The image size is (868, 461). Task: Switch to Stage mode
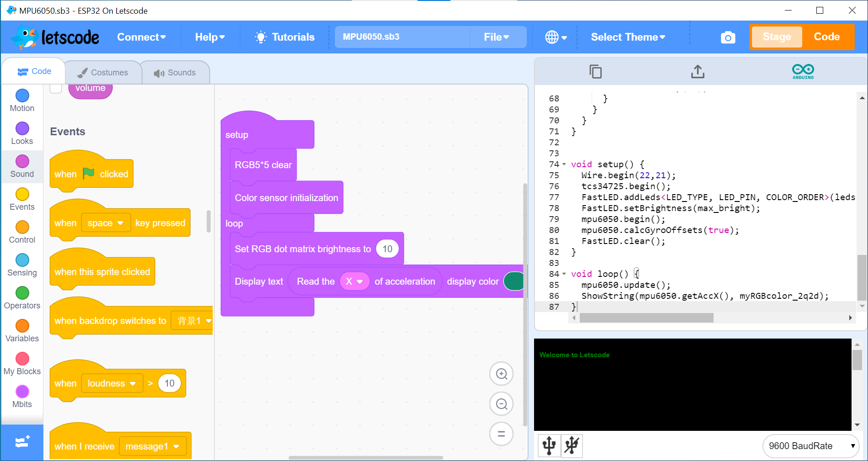(776, 37)
